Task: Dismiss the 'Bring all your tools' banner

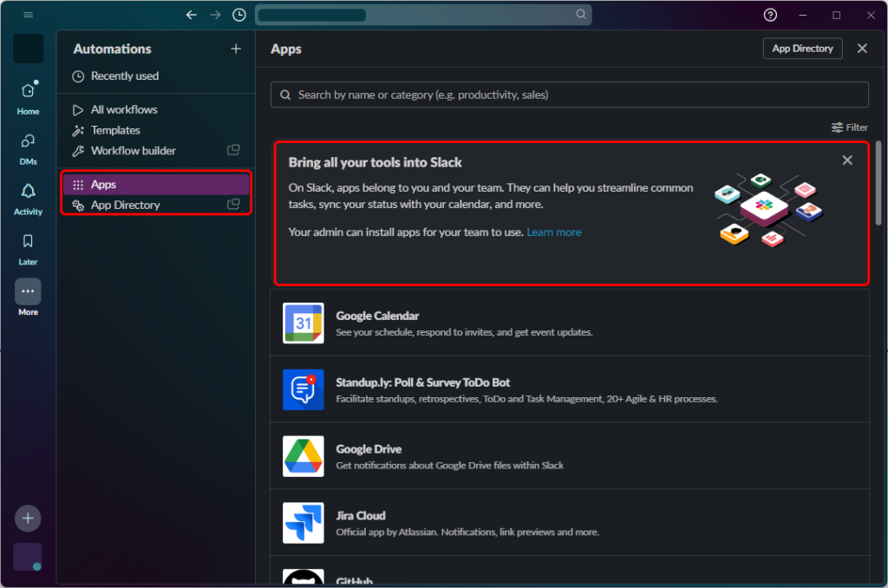Action: pos(847,160)
